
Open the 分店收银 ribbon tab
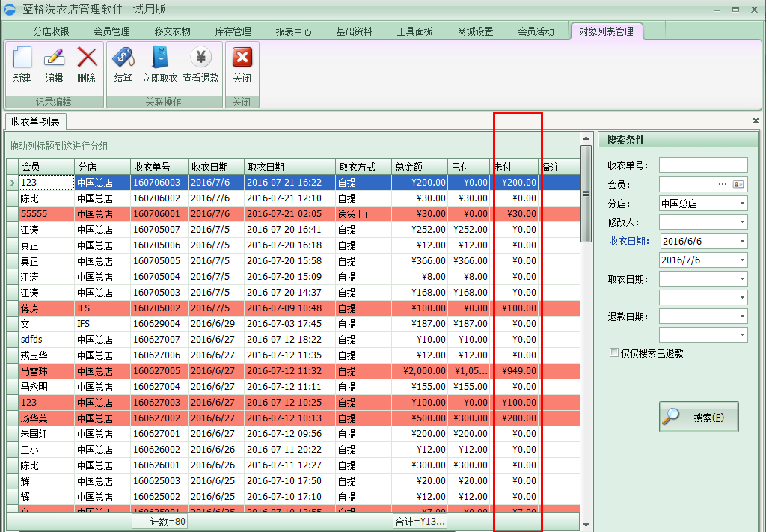(52, 31)
